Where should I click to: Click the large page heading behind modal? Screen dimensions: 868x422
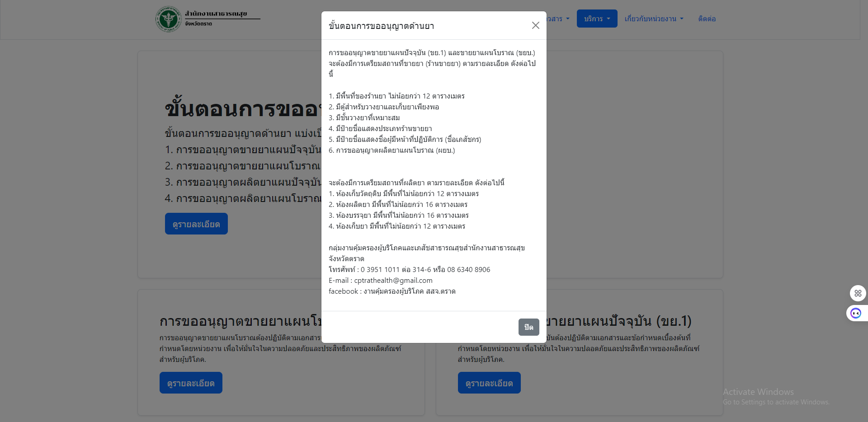click(x=242, y=109)
